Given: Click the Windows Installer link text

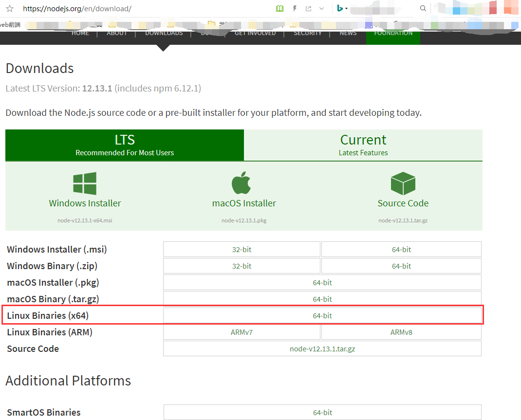Looking at the screenshot, I should [85, 203].
